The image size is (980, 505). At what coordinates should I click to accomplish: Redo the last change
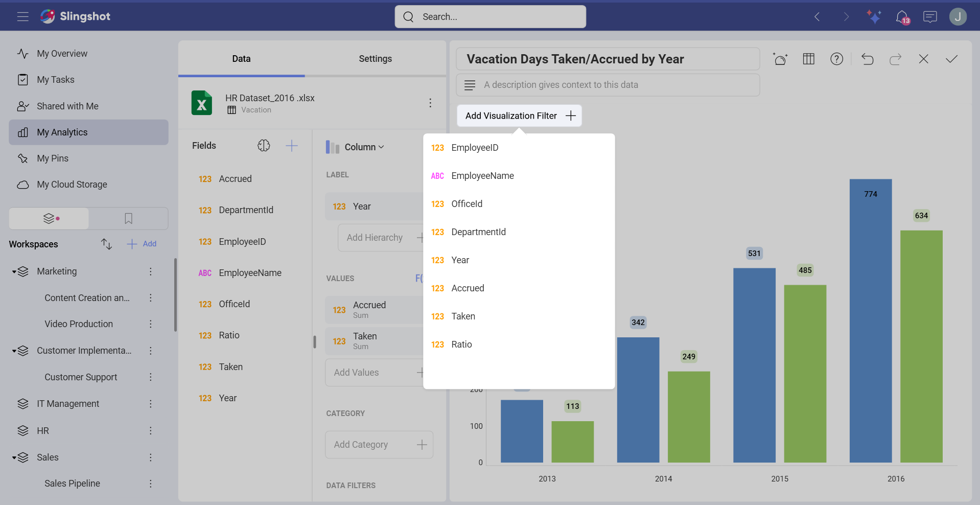895,59
